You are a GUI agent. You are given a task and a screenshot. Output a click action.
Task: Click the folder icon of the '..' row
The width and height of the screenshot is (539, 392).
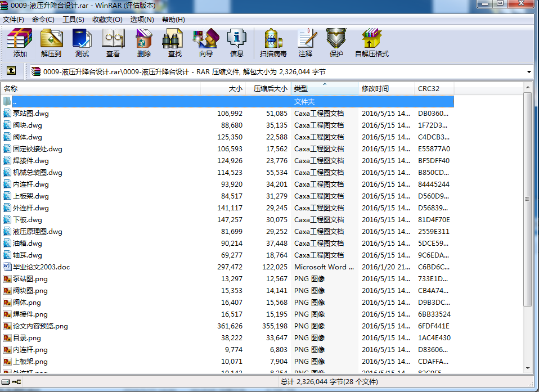point(7,101)
